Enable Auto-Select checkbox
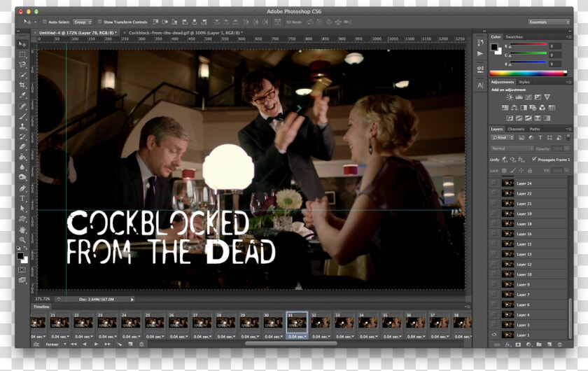Image resolution: width=588 pixels, height=371 pixels. click(44, 22)
